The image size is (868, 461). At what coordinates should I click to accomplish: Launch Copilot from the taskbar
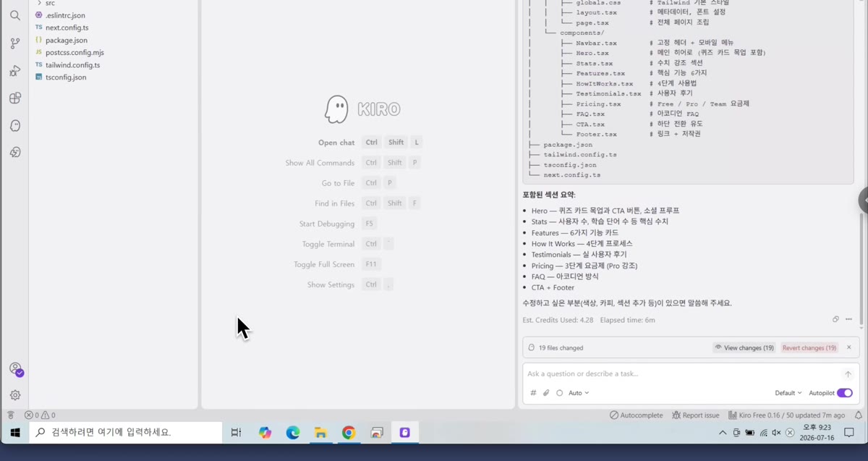point(265,433)
